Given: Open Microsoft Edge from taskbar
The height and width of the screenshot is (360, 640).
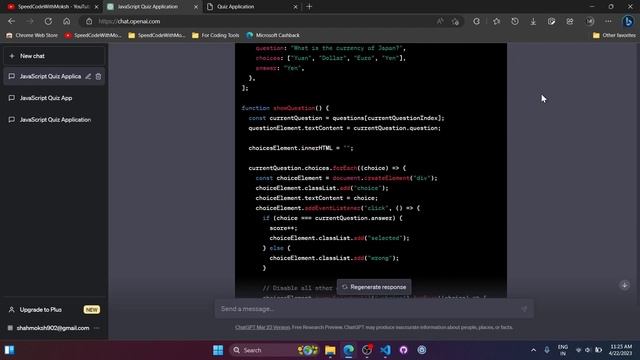Looking at the screenshot, I should [x=349, y=350].
